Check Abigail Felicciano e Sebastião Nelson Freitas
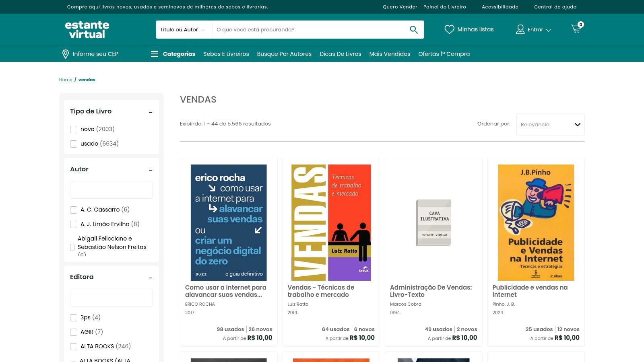This screenshot has height=362, width=644. tap(72, 247)
